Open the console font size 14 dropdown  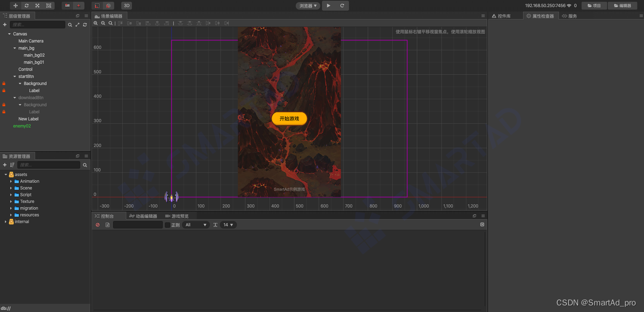click(x=228, y=225)
